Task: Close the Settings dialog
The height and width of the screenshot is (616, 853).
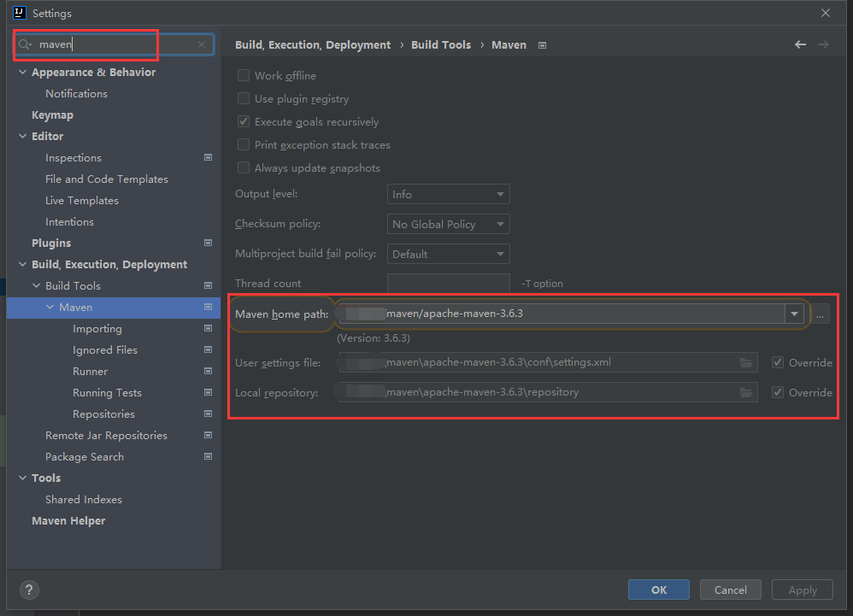Action: click(x=826, y=13)
